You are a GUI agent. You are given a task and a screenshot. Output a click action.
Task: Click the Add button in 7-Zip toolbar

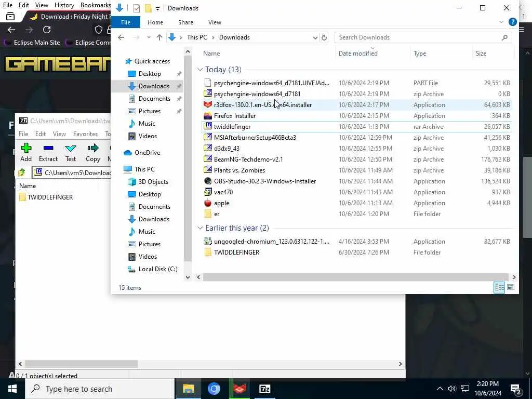click(x=26, y=152)
